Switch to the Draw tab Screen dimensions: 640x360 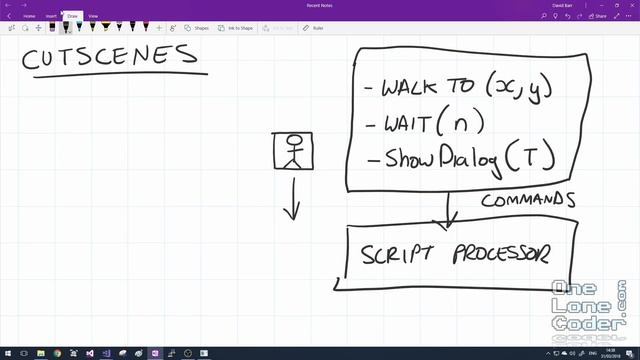72,16
